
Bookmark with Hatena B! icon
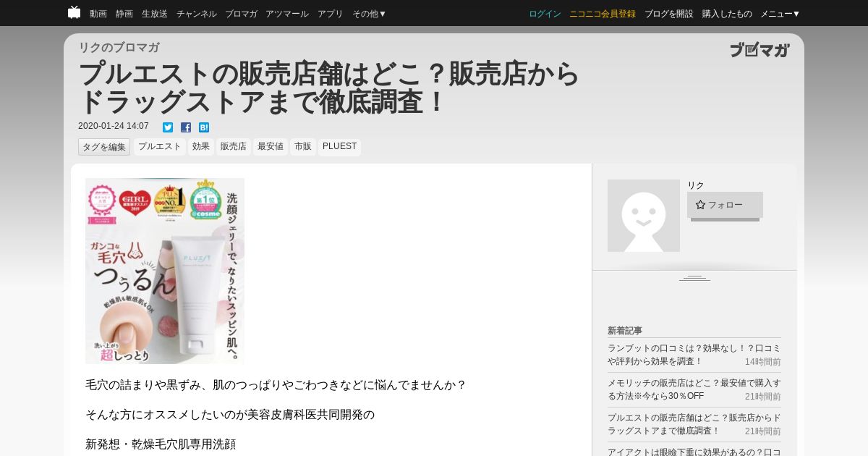click(x=204, y=127)
